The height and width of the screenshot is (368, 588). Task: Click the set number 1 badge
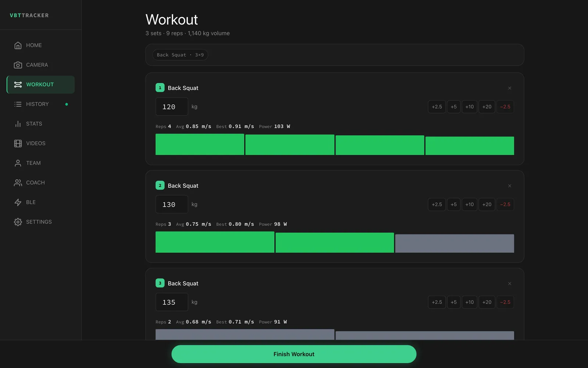click(x=160, y=88)
